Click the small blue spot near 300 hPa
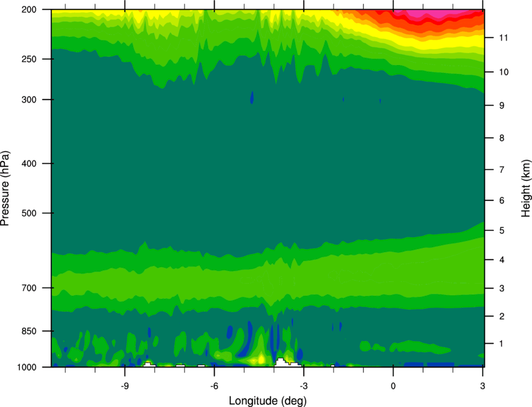The width and height of the screenshot is (532, 407). pyautogui.click(x=252, y=98)
